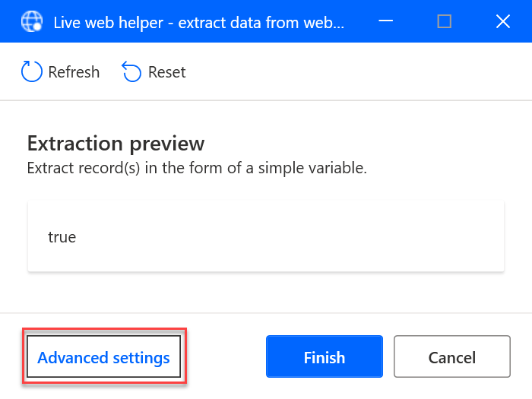This screenshot has height=399, width=532.
Task: Open Advanced settings
Action: 104,357
